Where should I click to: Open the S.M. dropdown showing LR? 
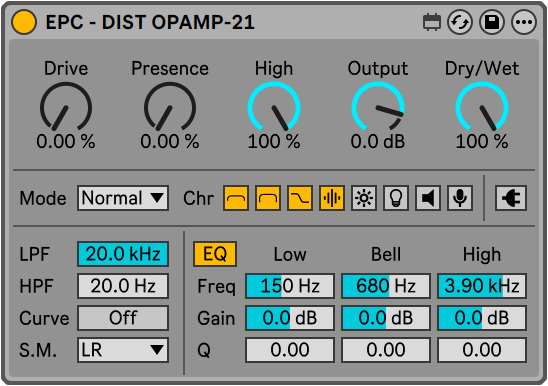(123, 350)
